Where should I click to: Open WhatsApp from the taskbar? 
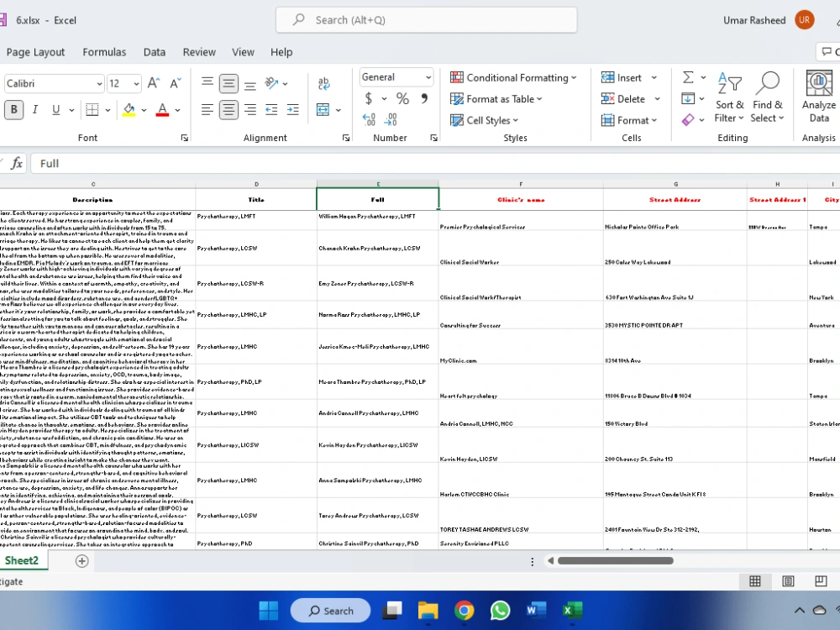pos(501,610)
